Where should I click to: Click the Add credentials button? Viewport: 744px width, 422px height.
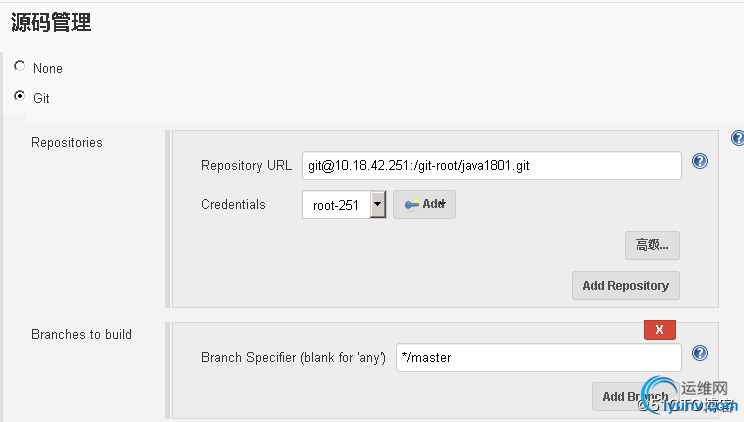(424, 205)
